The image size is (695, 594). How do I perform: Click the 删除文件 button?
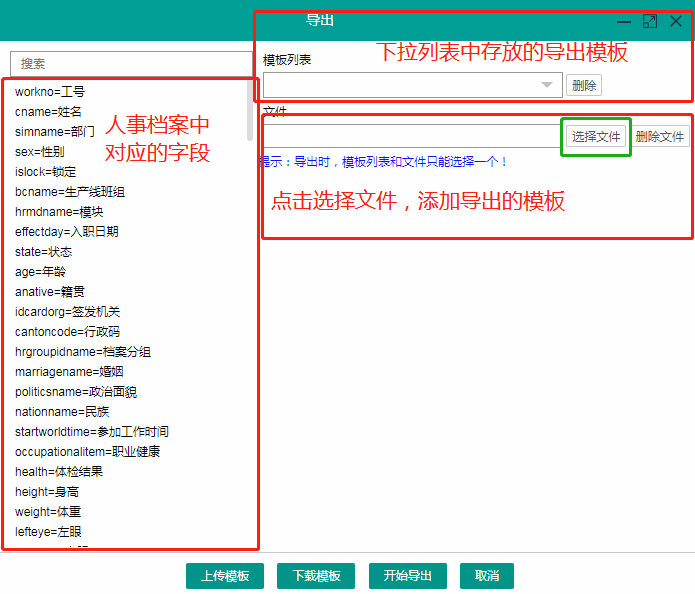[x=660, y=136]
